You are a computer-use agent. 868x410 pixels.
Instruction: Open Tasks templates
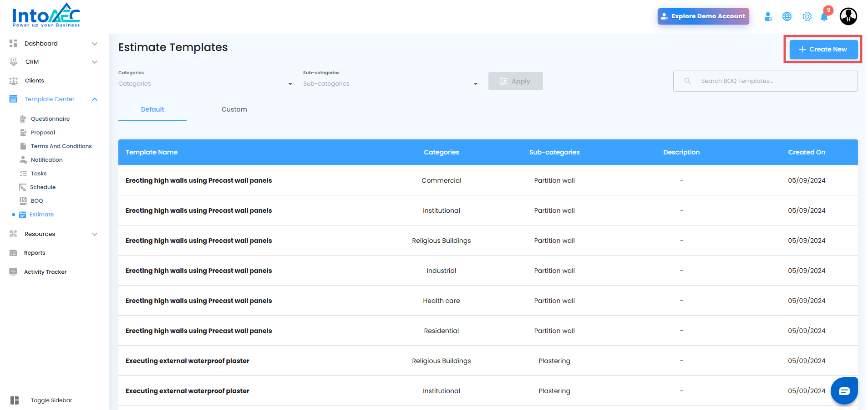(x=39, y=174)
